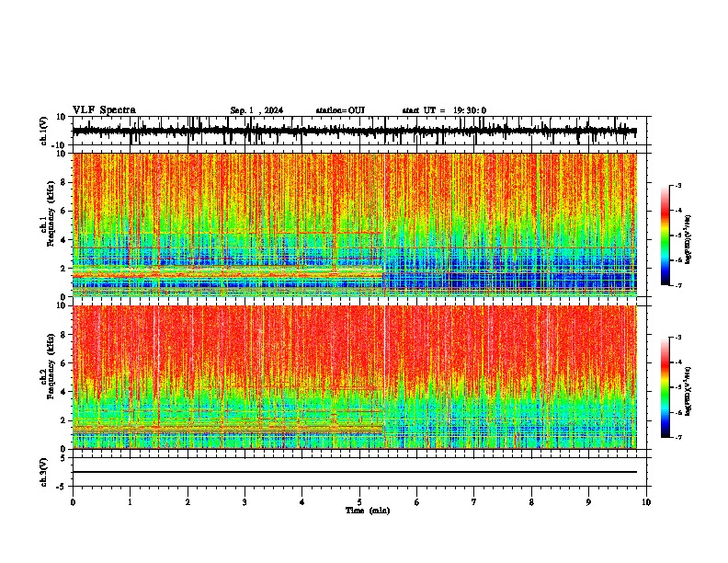Click the "10" tick on the Time axis
Screen dimensions: 728x563
pyautogui.click(x=646, y=502)
